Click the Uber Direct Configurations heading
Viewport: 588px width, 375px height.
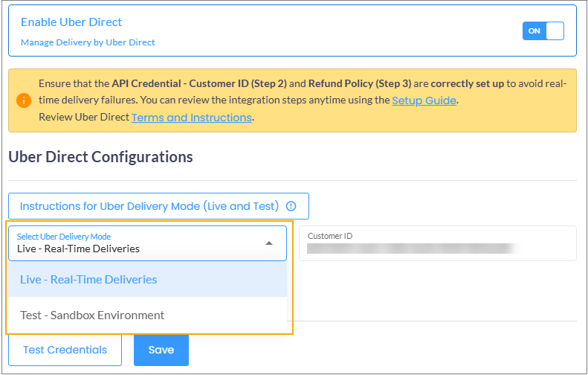point(100,157)
